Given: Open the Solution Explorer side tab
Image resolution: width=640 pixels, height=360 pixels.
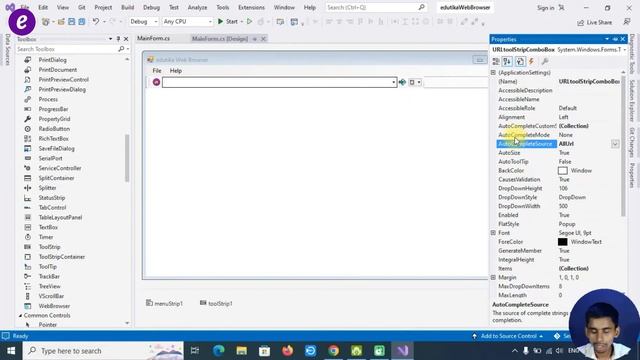Looking at the screenshot, I should pyautogui.click(x=632, y=100).
